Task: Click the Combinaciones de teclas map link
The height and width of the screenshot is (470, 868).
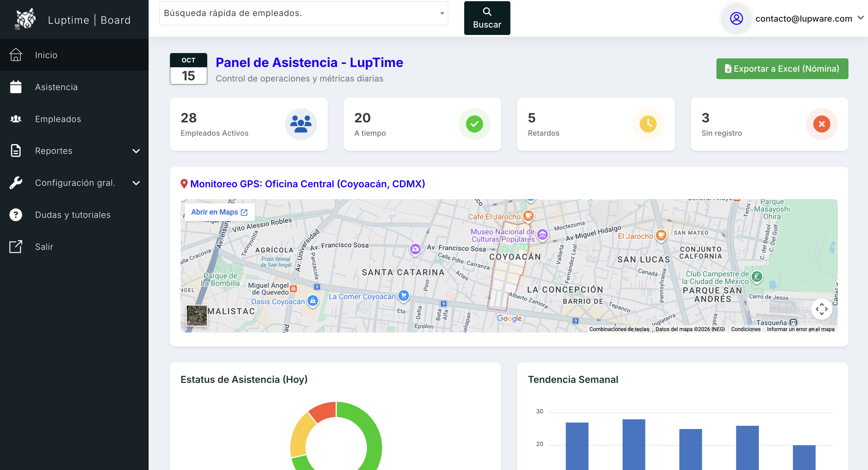Action: [619, 329]
